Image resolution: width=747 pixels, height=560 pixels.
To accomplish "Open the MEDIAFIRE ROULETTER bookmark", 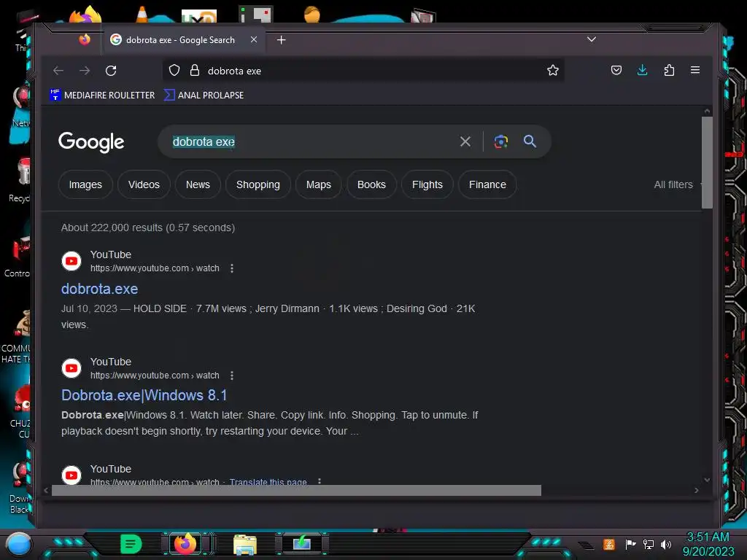I will (x=102, y=96).
